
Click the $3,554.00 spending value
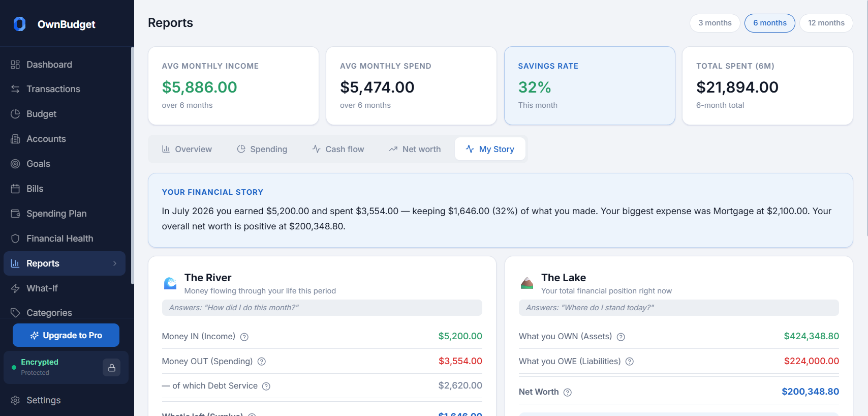(x=460, y=361)
